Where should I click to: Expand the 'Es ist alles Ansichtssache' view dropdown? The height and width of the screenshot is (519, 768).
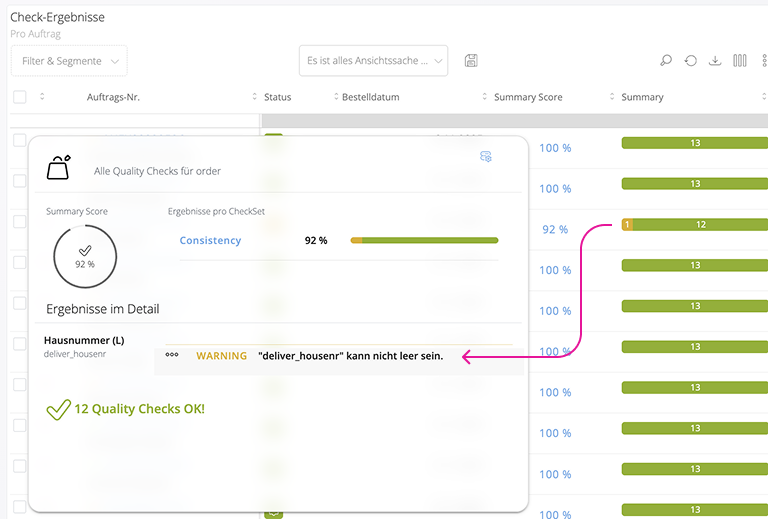pyautogui.click(x=373, y=61)
